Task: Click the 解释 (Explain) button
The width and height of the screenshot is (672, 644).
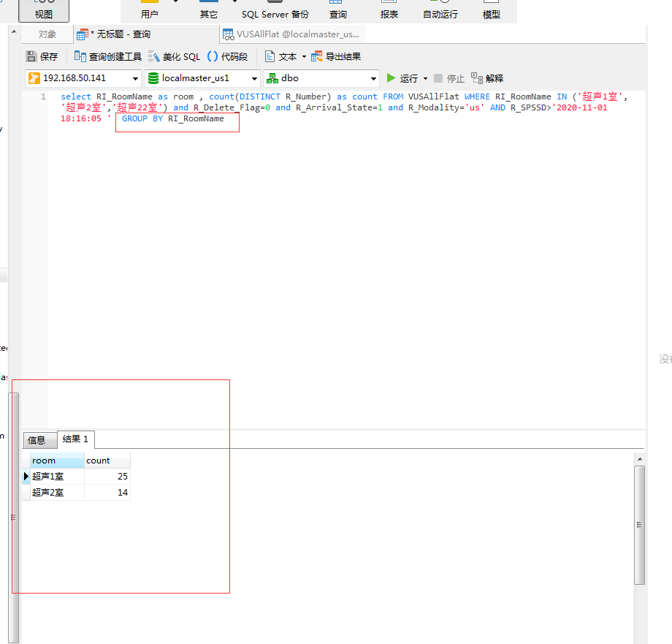Action: pos(487,78)
